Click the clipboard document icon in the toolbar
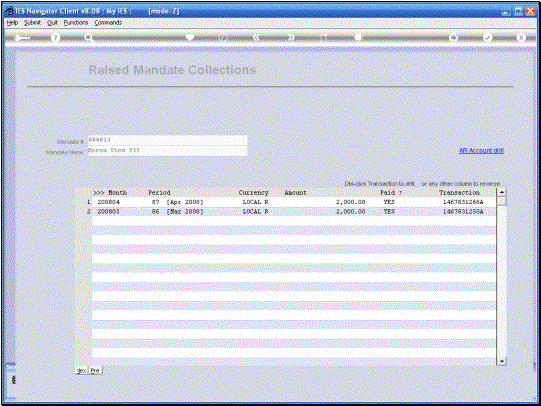Screen dimensions: 541x406 pyautogui.click(x=358, y=37)
